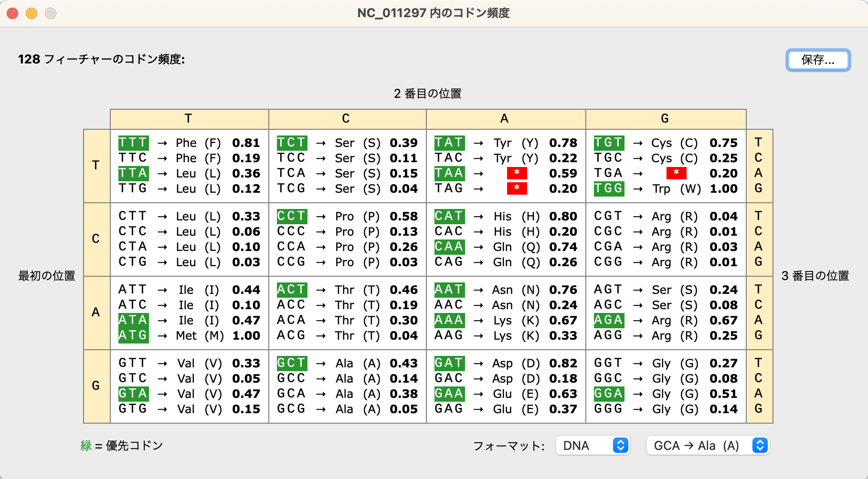868x479 pixels.
Task: Select the G column under 2 番目の位置
Action: 664,119
